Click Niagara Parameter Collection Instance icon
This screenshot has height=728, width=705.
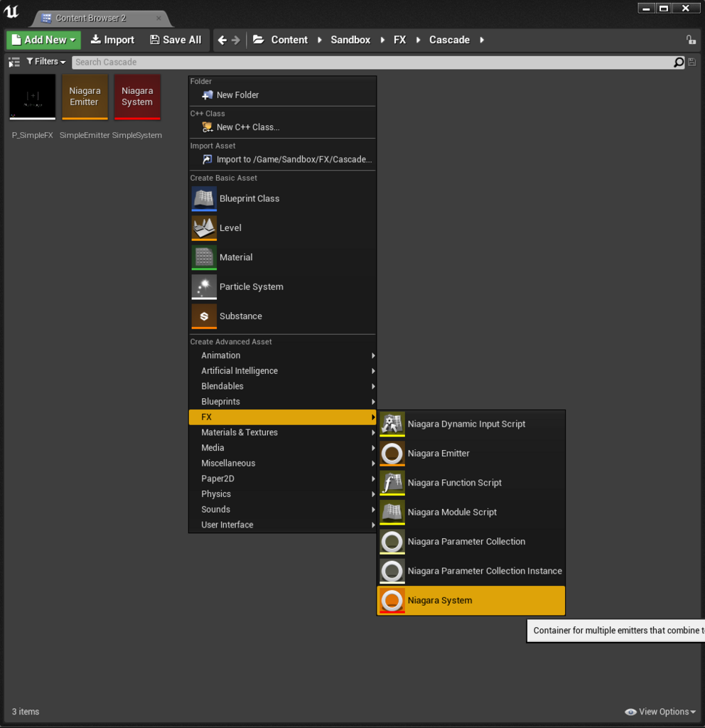[392, 571]
